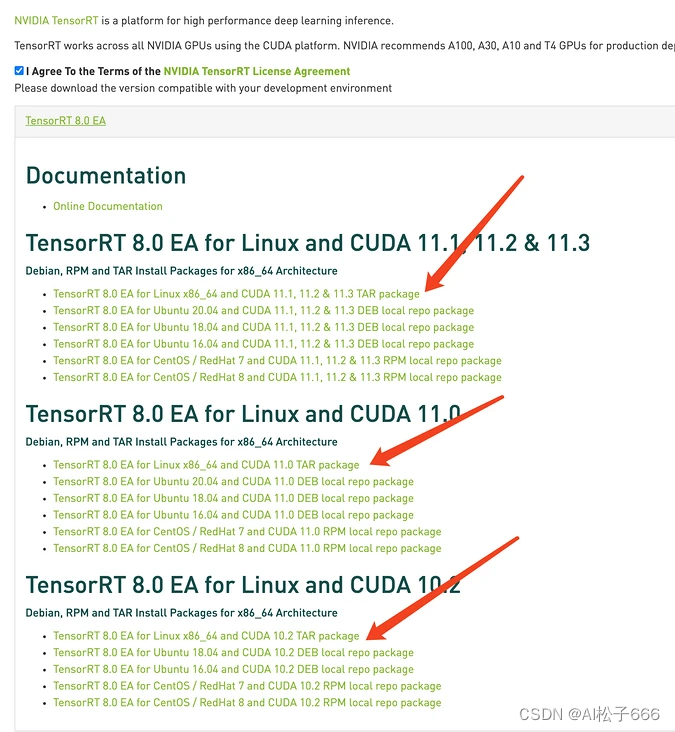Screen dimensions: 675x732
Task: Download Ubuntu 18.04 CUDA 11.1, 11.2 & 11.3 DEB package
Action: pyautogui.click(x=263, y=328)
